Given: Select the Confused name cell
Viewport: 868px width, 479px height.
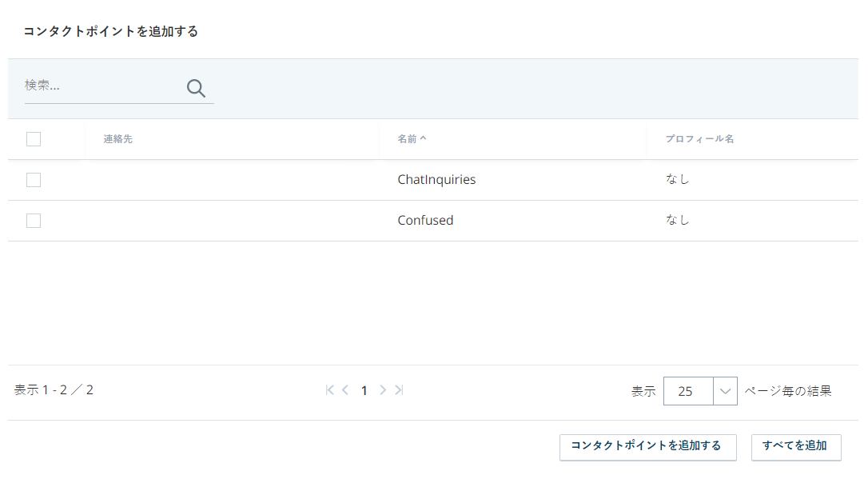Looking at the screenshot, I should point(425,220).
